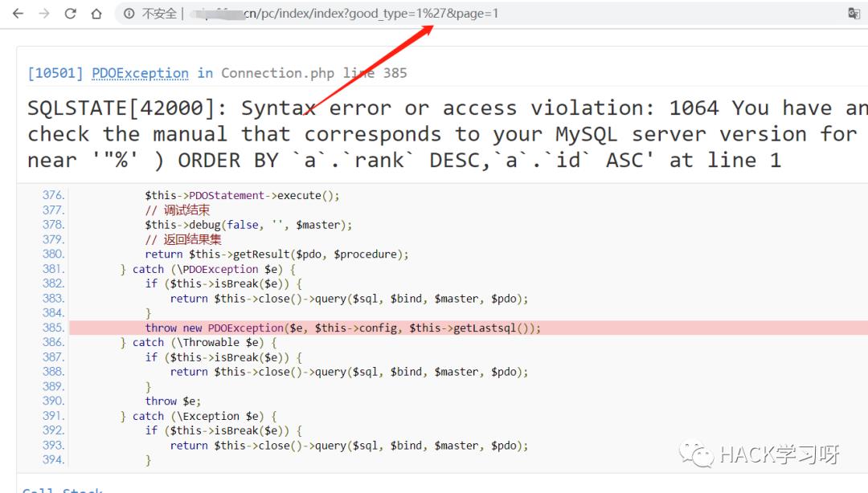Click 'return $this->getResult($pdo, $procedure);' line
This screenshot has height=493, width=868.
[x=276, y=254]
